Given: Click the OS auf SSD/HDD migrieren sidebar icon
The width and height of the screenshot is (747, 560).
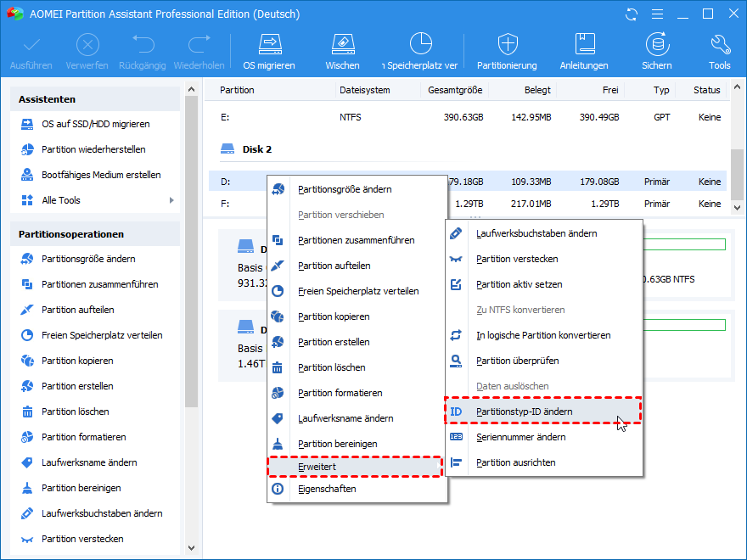Looking at the screenshot, I should point(27,124).
